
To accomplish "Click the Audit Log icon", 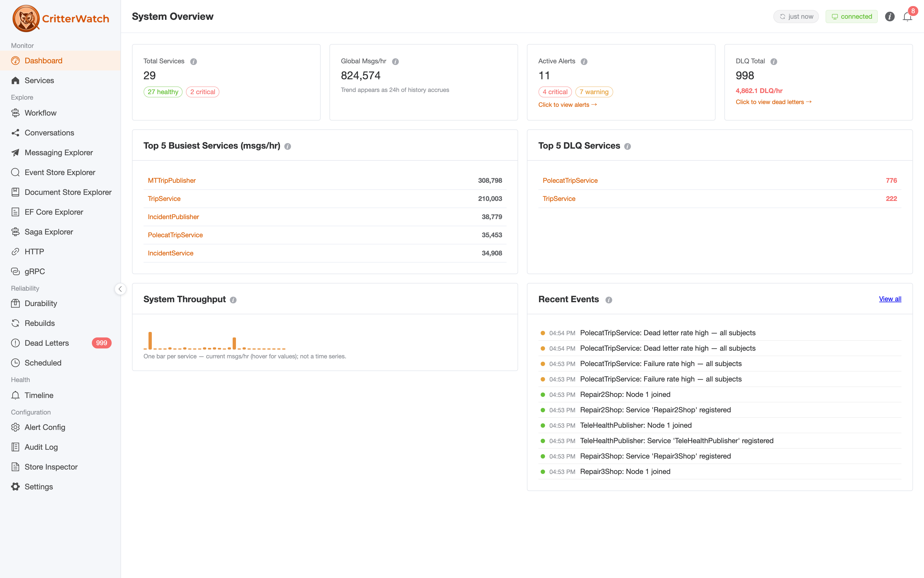I will [x=15, y=447].
